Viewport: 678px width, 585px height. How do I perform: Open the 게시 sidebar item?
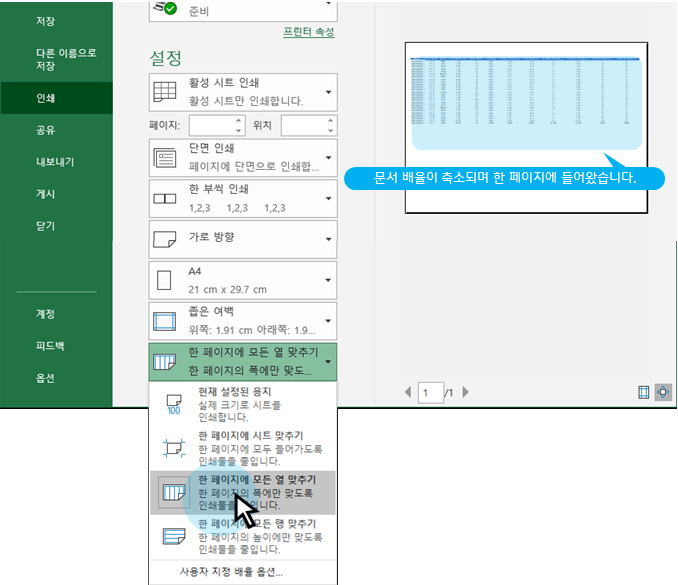coord(45,194)
